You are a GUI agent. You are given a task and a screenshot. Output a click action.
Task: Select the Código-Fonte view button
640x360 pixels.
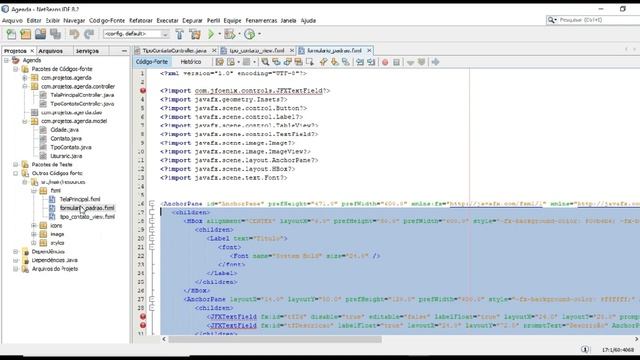coord(152,62)
